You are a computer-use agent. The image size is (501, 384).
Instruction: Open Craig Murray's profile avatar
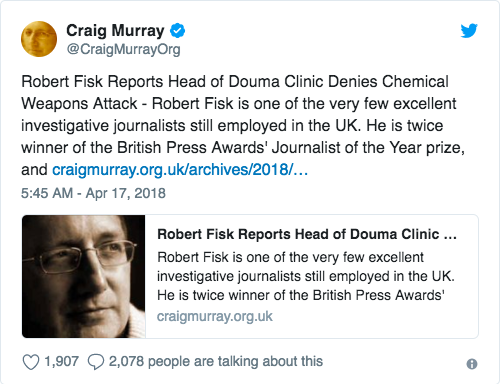point(39,39)
